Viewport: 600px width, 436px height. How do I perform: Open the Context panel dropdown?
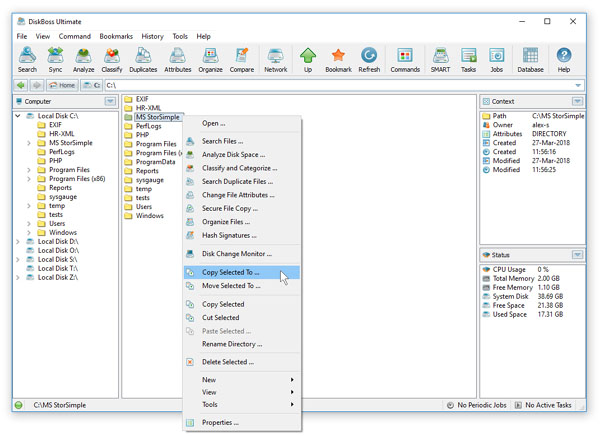tap(577, 101)
